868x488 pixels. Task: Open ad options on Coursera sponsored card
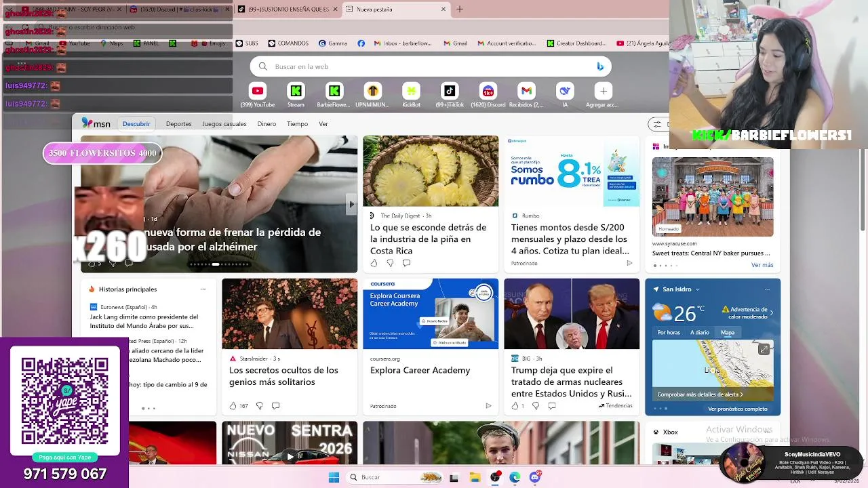(x=488, y=406)
